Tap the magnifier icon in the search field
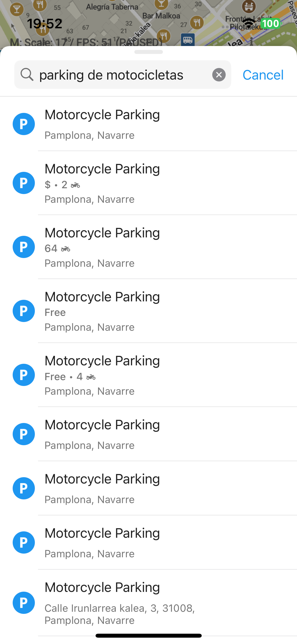This screenshot has width=297, height=644. click(x=27, y=75)
